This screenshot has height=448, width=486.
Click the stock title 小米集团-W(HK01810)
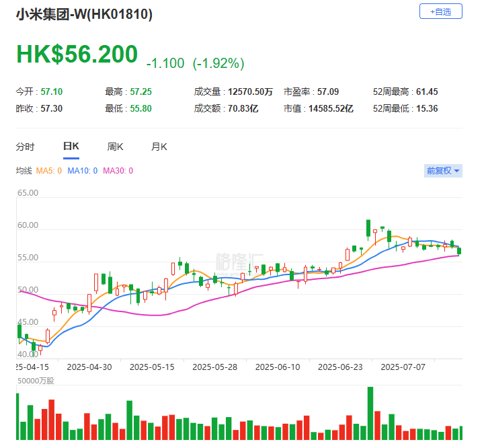pyautogui.click(x=84, y=14)
